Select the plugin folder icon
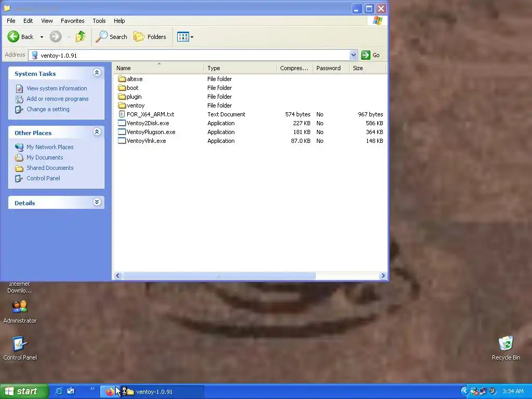 pyautogui.click(x=122, y=96)
